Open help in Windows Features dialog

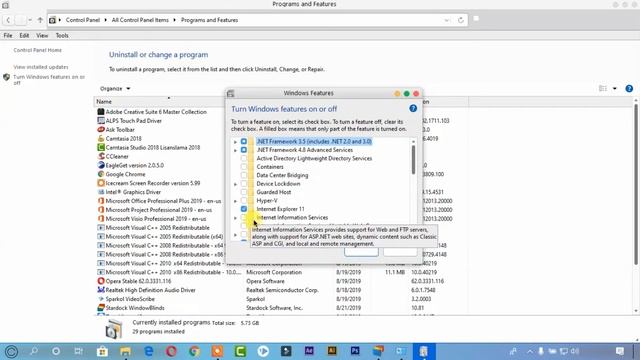click(413, 109)
